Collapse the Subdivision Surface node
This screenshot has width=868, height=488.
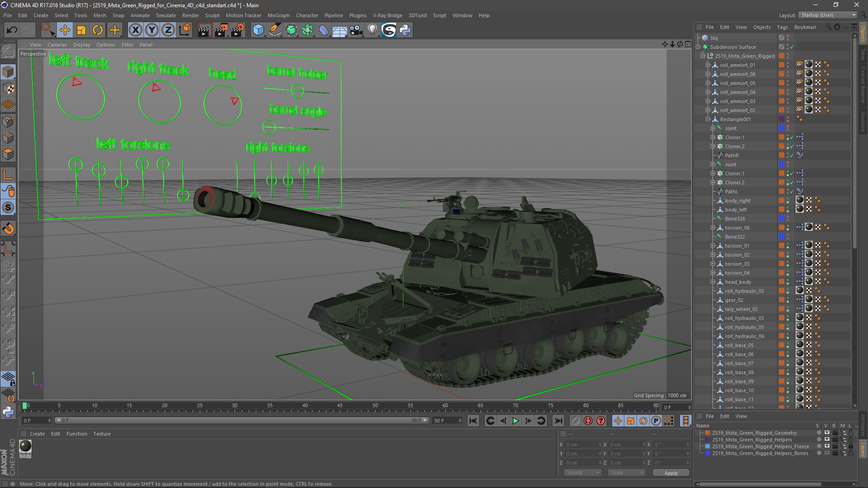pyautogui.click(x=698, y=47)
